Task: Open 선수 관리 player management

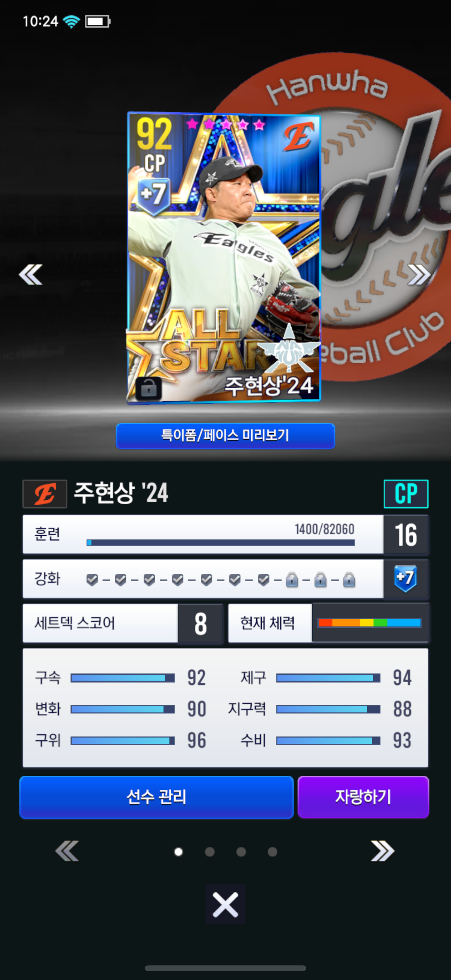Action: coord(156,797)
